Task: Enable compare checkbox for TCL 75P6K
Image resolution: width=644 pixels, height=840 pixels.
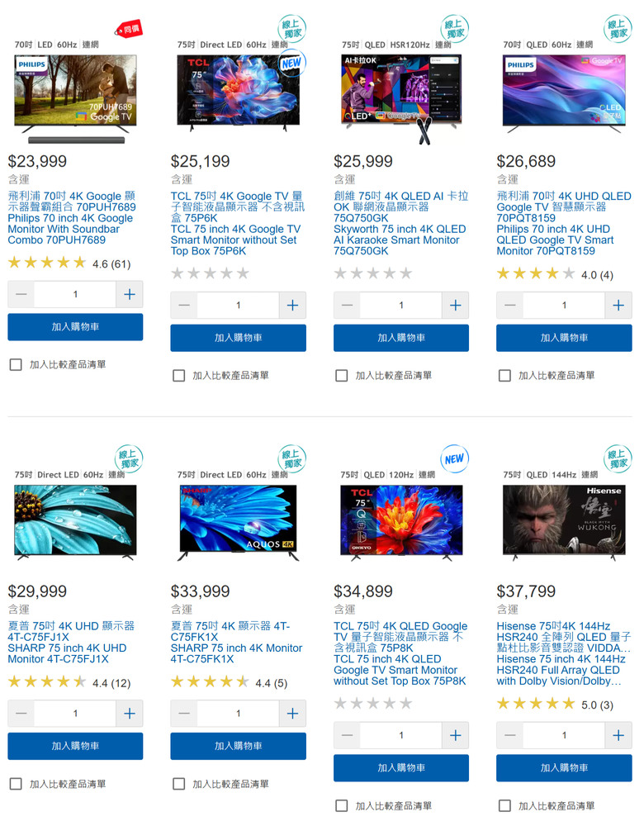Action: (179, 376)
